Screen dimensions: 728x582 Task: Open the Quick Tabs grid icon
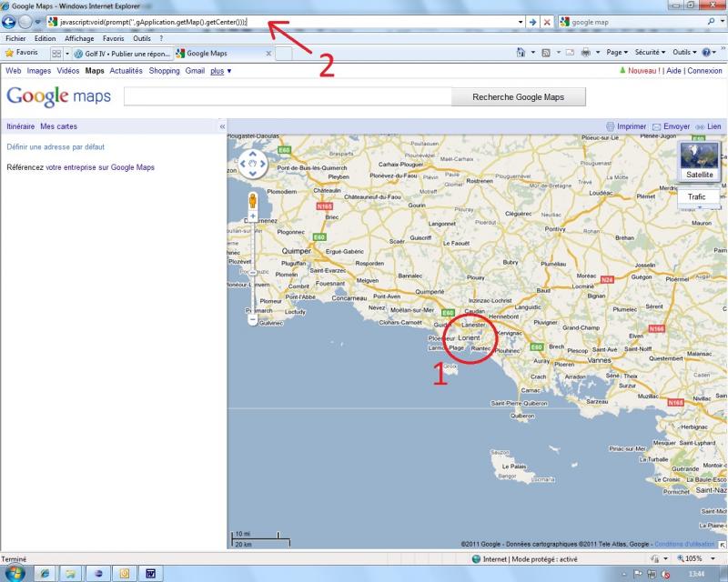point(56,54)
